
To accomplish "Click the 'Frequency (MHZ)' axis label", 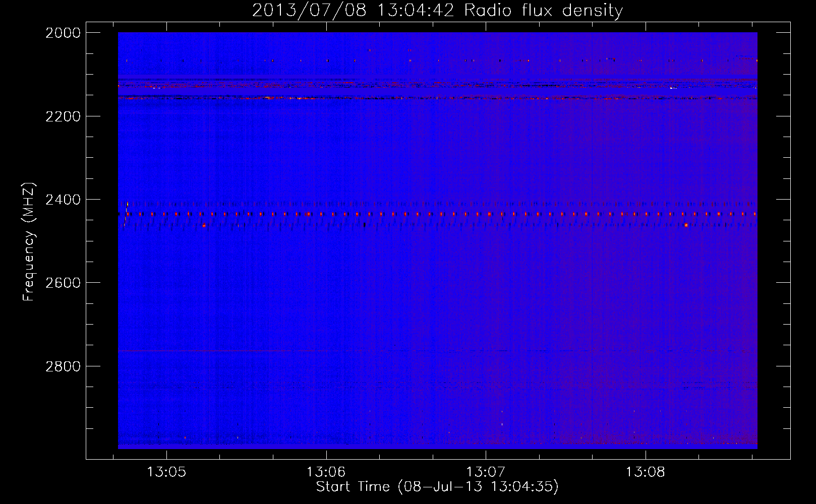I will [x=29, y=242].
